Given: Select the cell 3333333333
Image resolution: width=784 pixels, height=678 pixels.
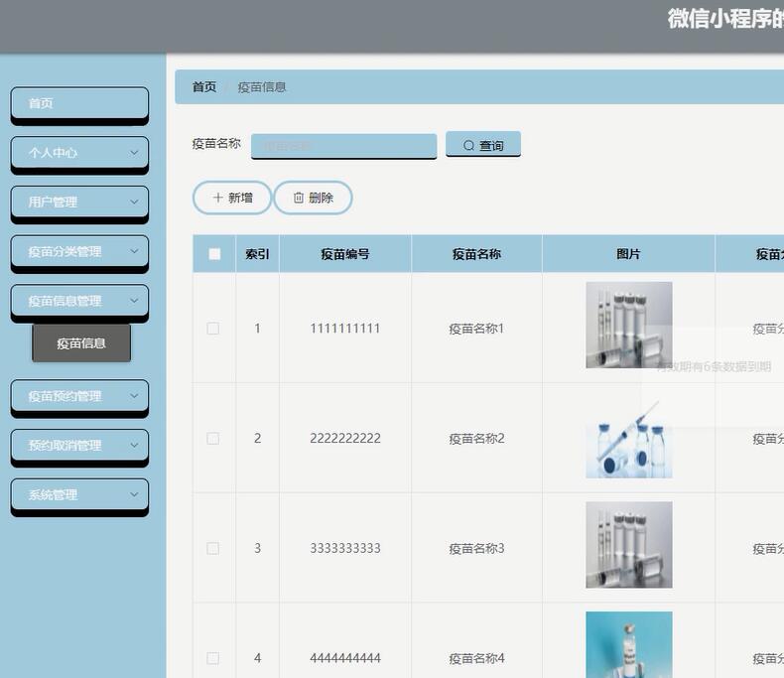Looking at the screenshot, I should pyautogui.click(x=345, y=549).
